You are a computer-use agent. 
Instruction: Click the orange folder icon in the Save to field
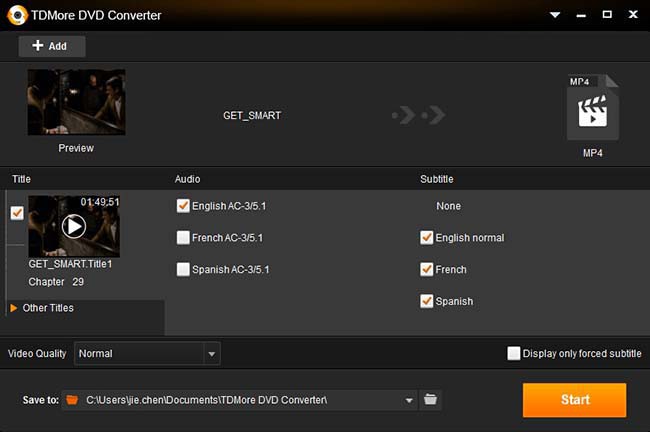point(72,400)
